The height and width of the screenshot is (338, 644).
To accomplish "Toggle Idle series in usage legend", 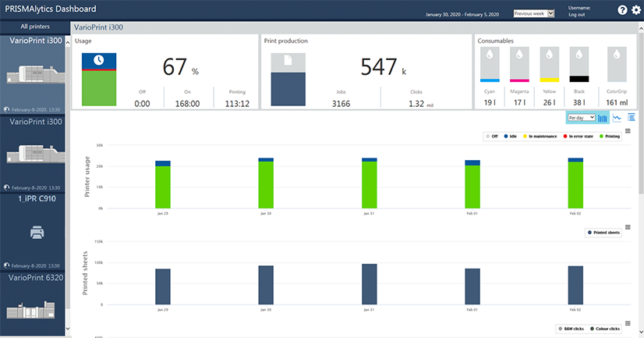I will tap(510, 136).
